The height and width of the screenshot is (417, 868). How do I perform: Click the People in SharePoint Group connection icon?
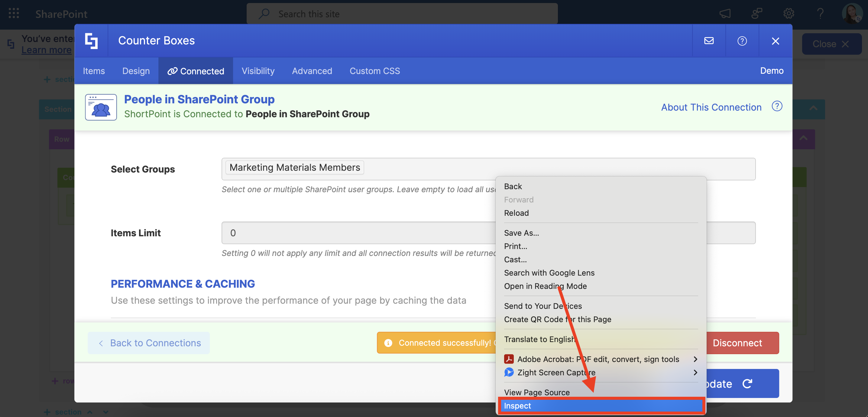pos(101,107)
